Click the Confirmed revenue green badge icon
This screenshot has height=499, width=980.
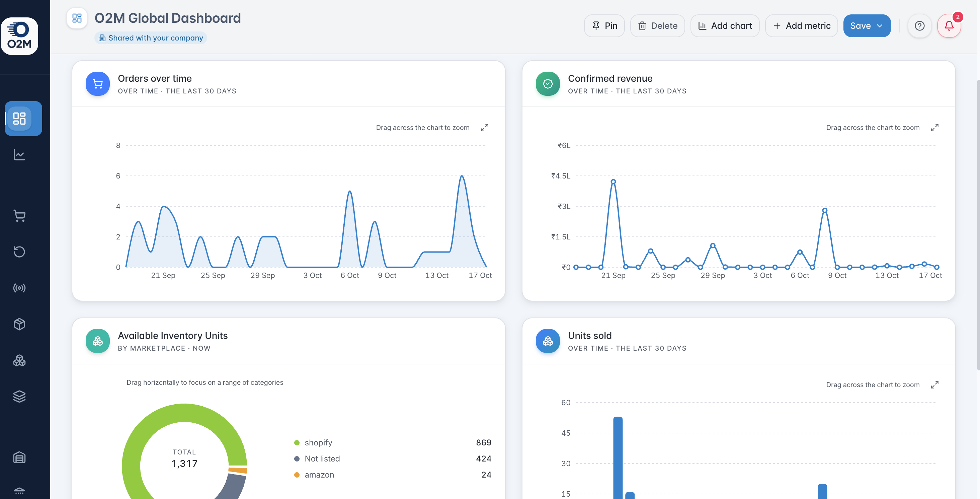click(x=548, y=84)
